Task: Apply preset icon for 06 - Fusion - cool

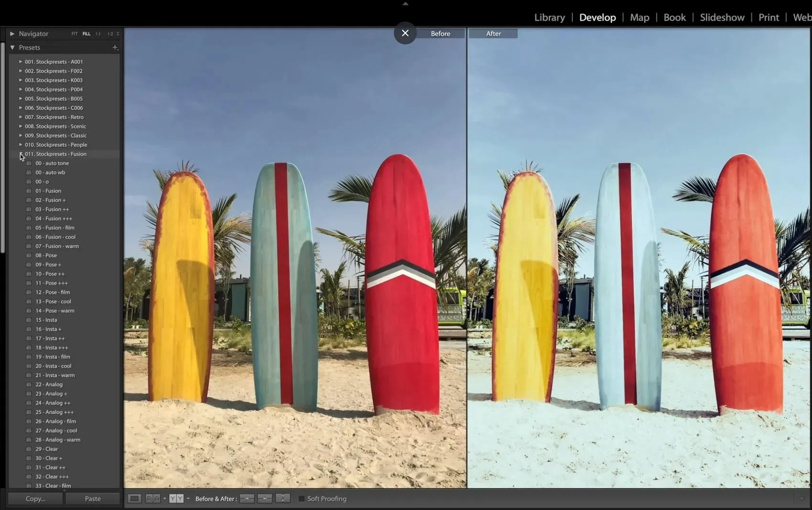Action: pyautogui.click(x=29, y=237)
